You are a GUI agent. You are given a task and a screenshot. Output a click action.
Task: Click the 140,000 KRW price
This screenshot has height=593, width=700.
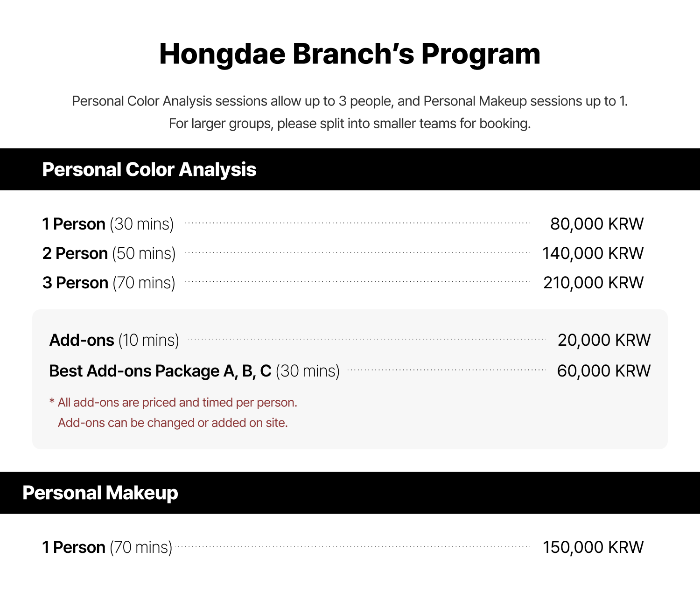(x=593, y=253)
